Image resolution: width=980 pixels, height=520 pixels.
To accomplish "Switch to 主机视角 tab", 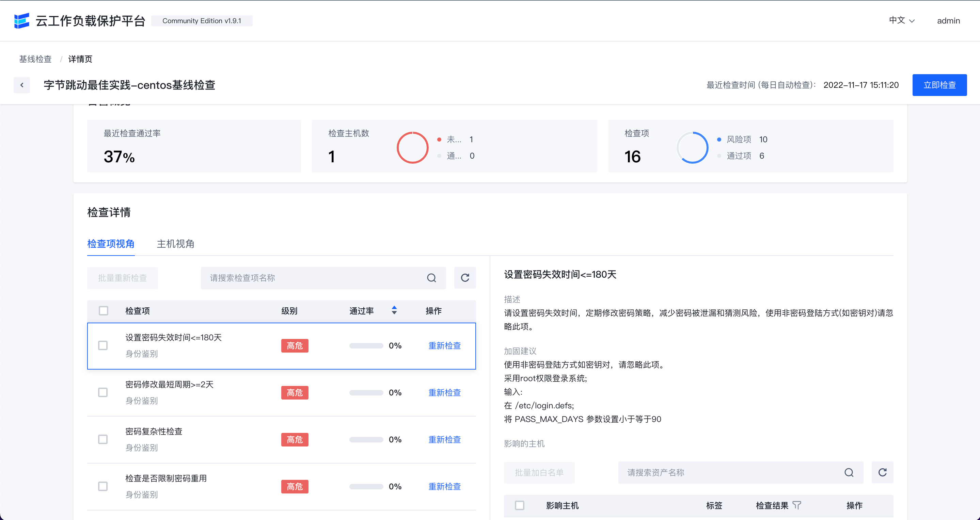I will click(x=175, y=244).
